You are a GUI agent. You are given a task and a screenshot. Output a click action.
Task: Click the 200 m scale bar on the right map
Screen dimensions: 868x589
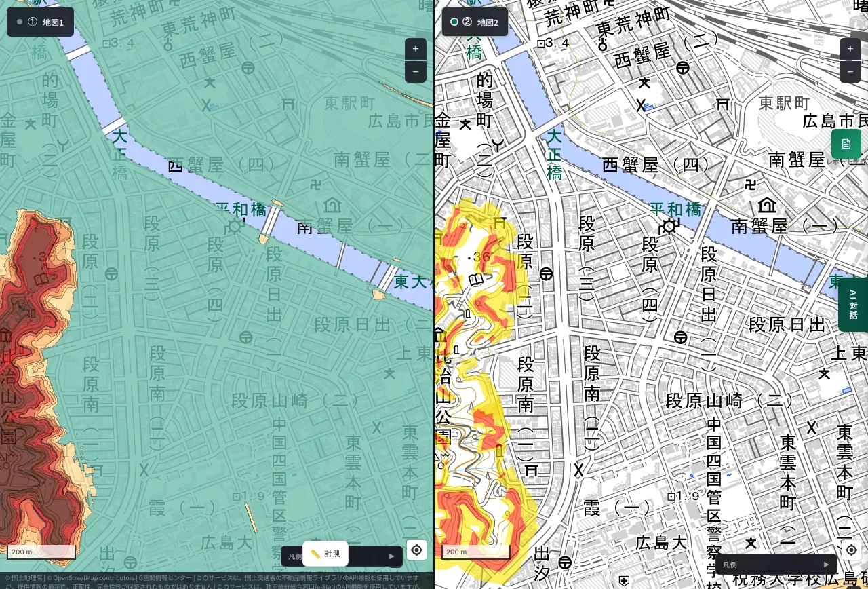pyautogui.click(x=476, y=552)
